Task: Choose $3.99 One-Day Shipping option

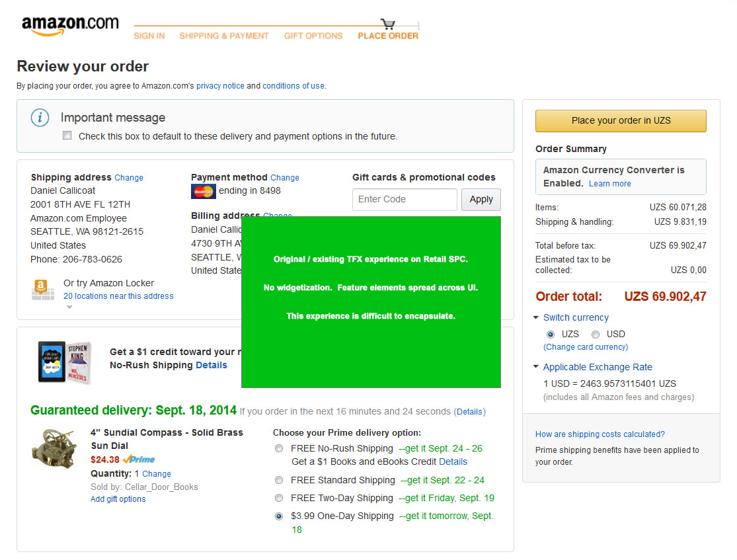Action: 279,516
